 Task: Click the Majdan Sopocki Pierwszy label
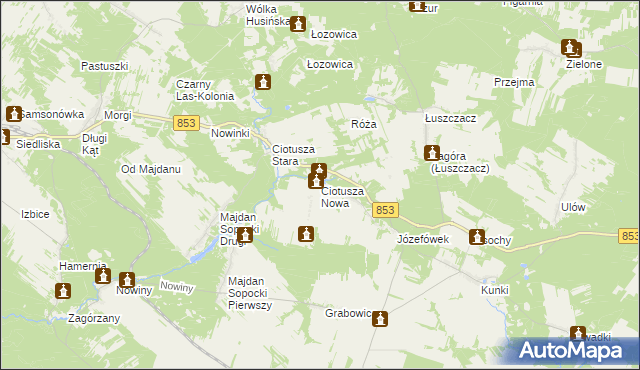250,293
